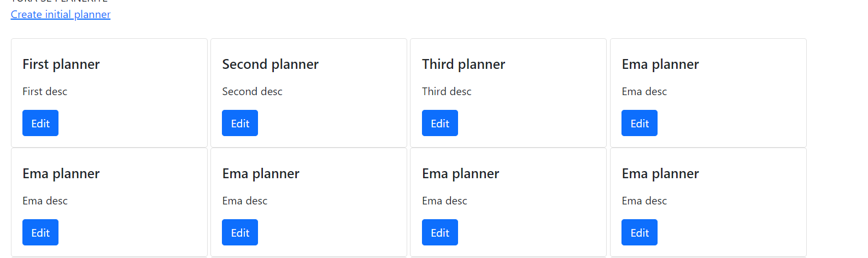Image resolution: width=868 pixels, height=258 pixels.
Task: Select the bottom-row rightmost Ema planner title
Action: click(660, 174)
